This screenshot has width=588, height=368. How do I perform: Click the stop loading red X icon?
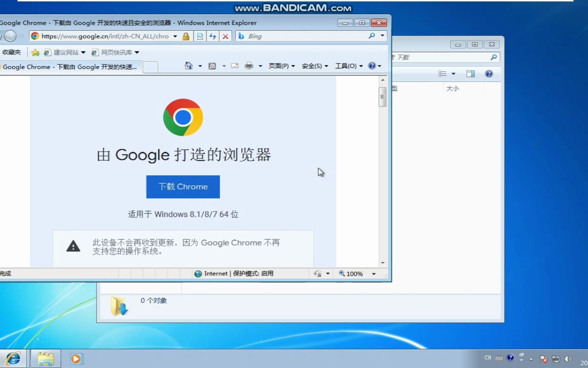point(225,36)
